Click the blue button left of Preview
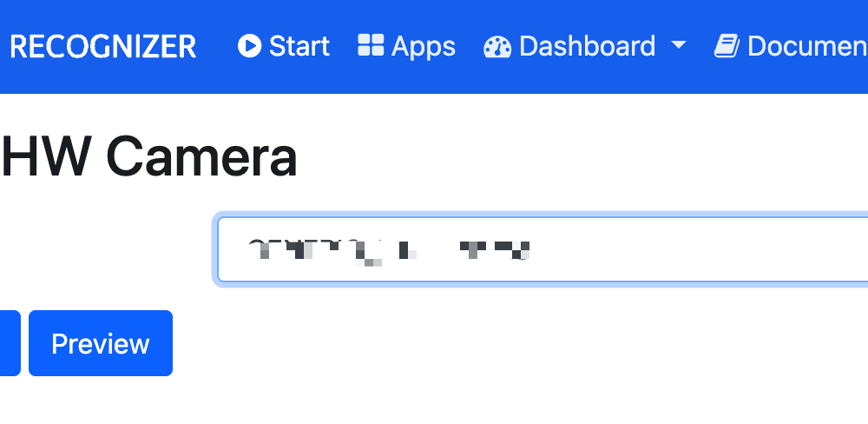Viewport: 868px width, 424px height. point(10,343)
